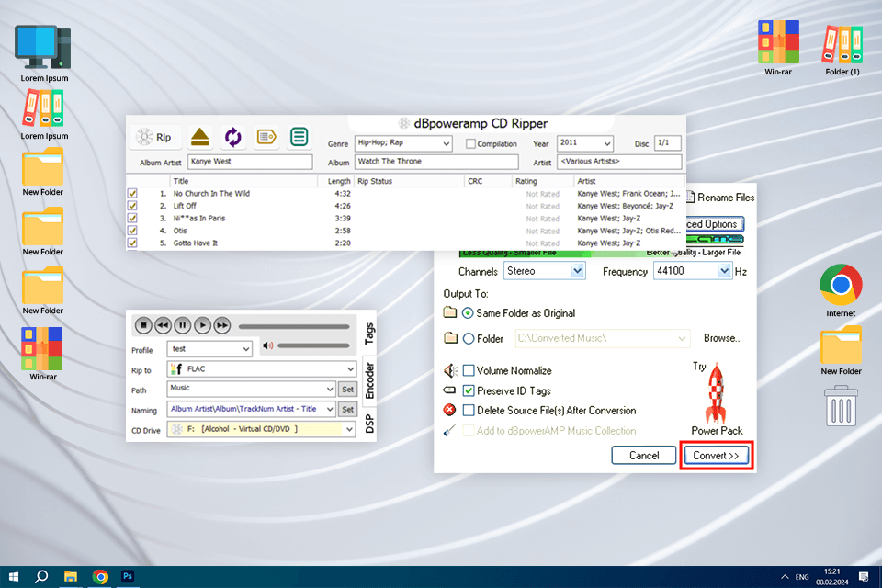The width and height of the screenshot is (882, 588).
Task: Open the Rip to FLAC dropdown
Action: (x=350, y=369)
